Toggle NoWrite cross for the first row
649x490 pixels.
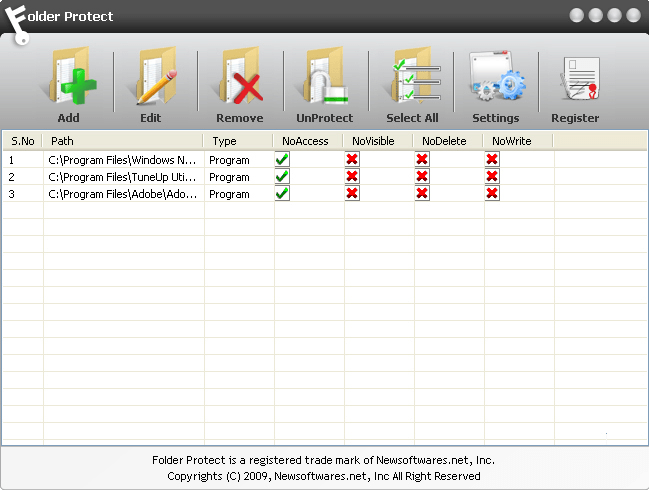tap(492, 159)
